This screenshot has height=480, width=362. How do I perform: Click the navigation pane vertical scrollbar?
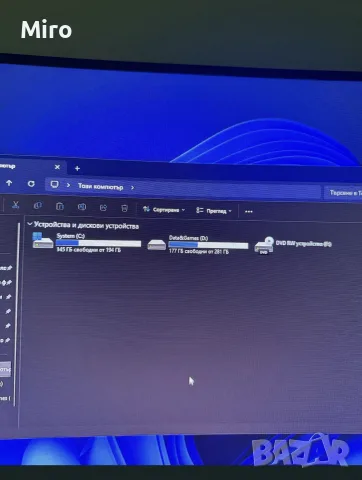pyautogui.click(x=17, y=313)
